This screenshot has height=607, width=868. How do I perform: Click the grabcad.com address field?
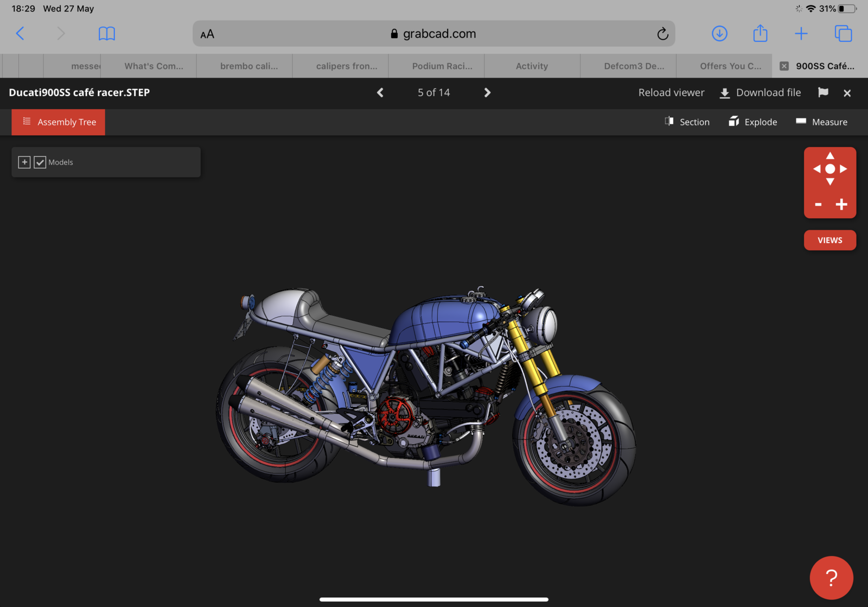[x=433, y=34]
